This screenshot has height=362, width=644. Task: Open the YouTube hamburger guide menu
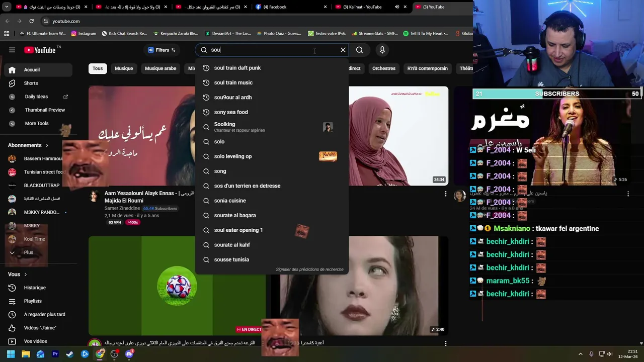coord(12,50)
